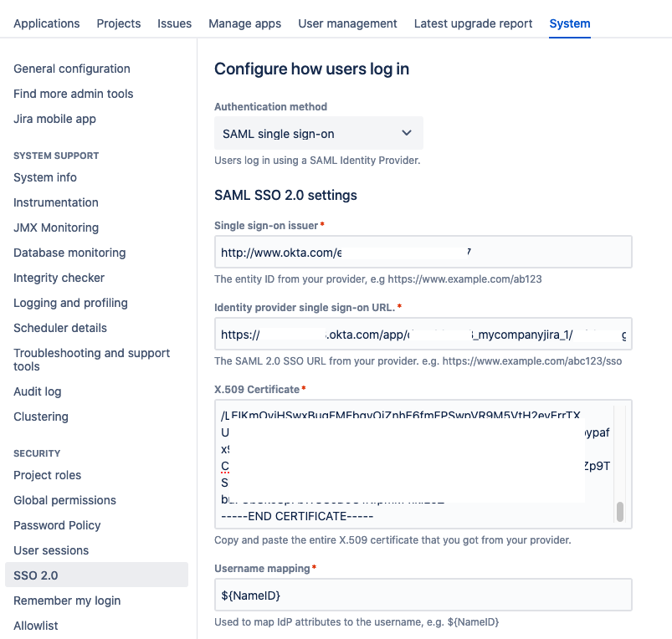Open Database monitoring

[69, 253]
